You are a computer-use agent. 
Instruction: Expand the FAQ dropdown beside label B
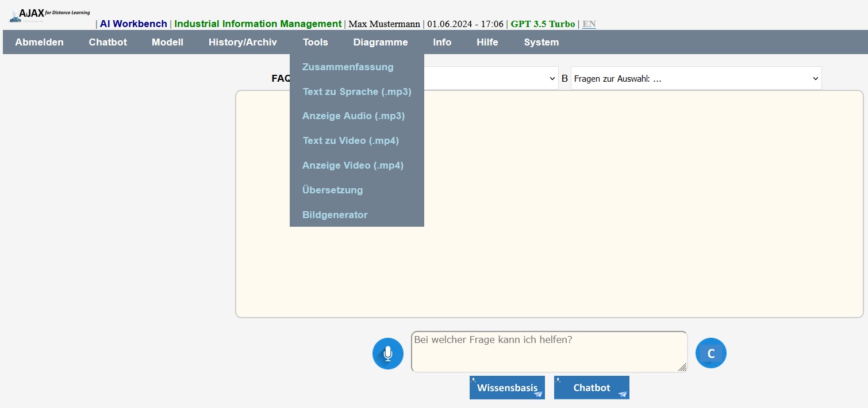coord(490,79)
